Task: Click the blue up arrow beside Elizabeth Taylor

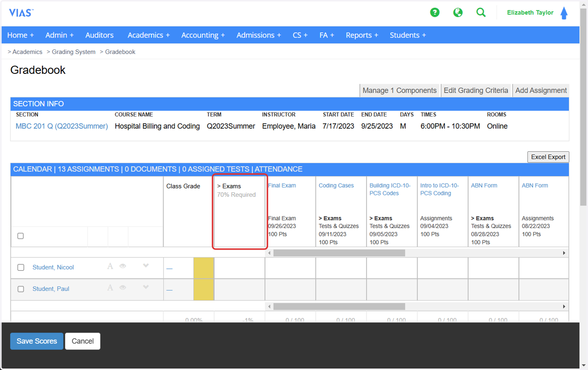Action: (564, 13)
